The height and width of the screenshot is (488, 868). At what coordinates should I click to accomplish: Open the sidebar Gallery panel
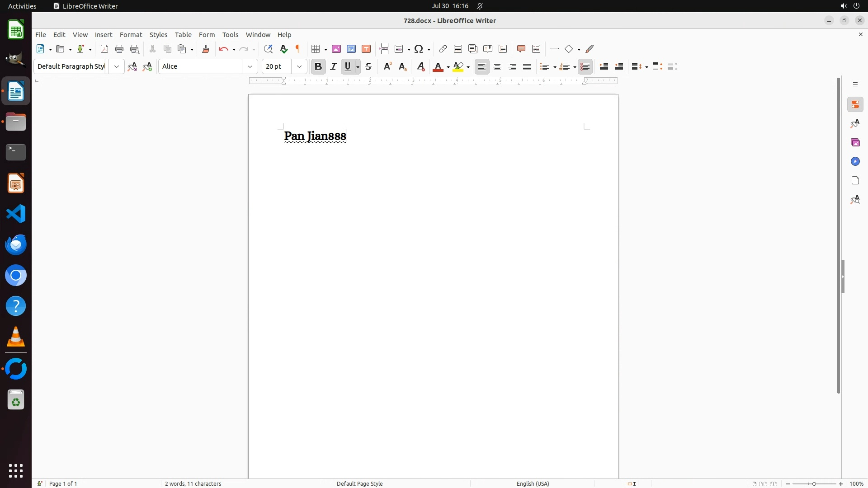coord(855,143)
